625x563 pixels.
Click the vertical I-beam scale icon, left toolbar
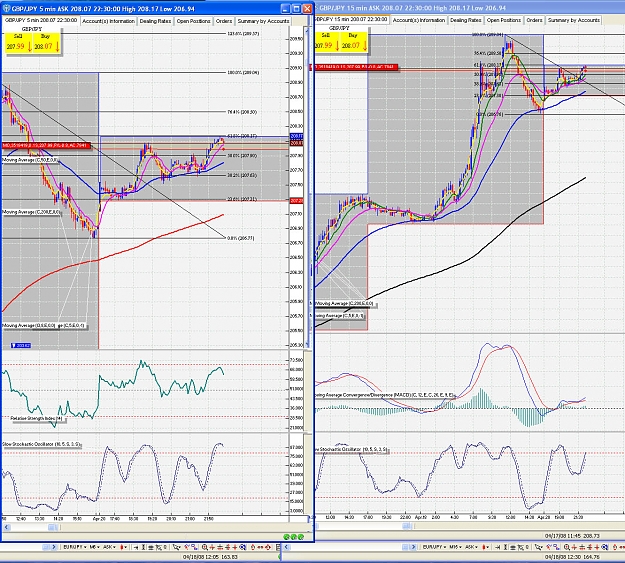pos(143,547)
